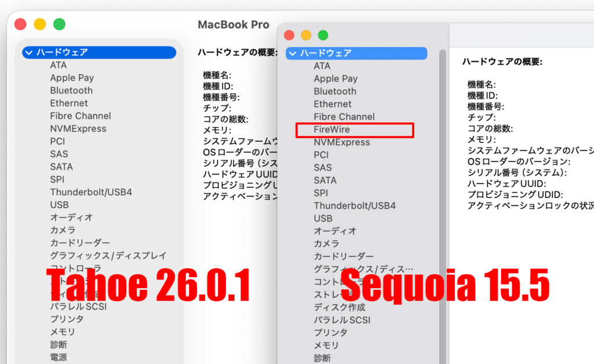The image size is (594, 364).
Task: Click カードリーダー in the left window sidebar
Action: [x=80, y=243]
